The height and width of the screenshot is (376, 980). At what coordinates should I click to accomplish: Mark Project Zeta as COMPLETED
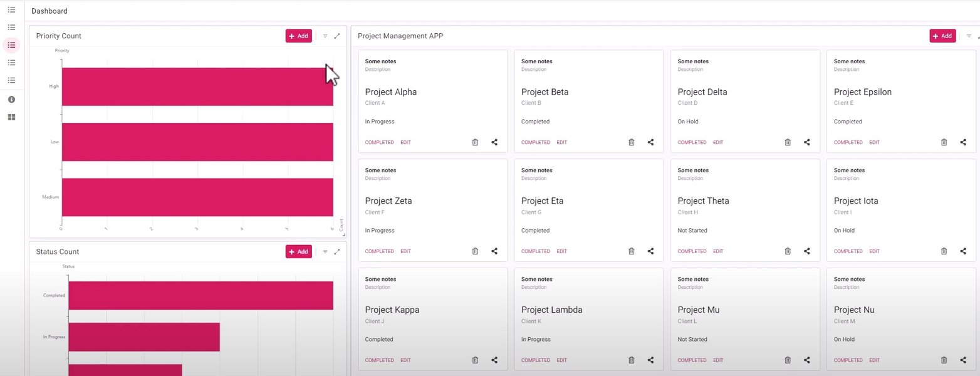coord(380,251)
